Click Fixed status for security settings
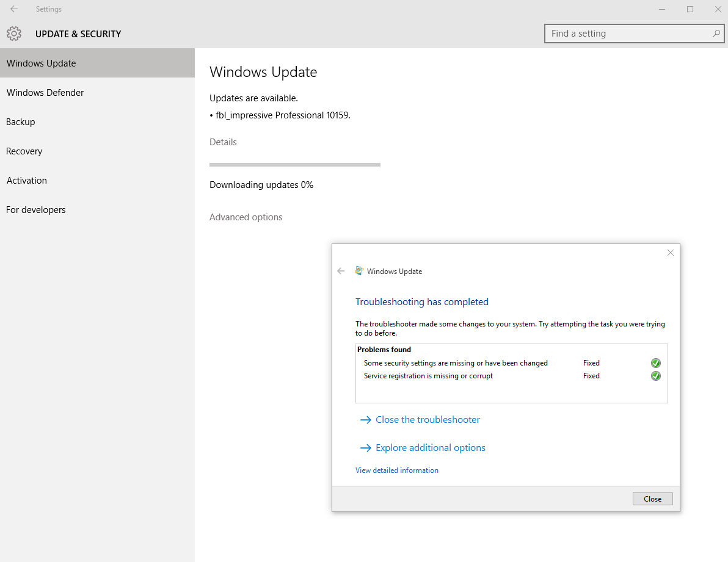The image size is (728, 562). point(591,363)
